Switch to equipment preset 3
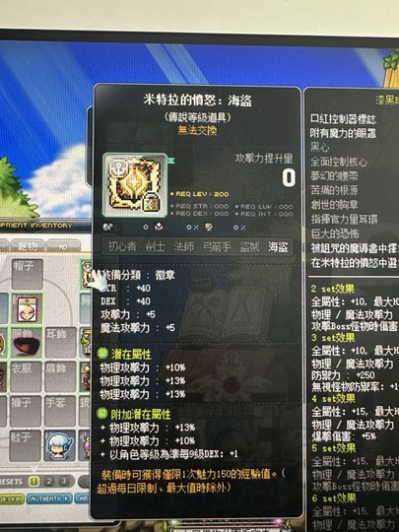 coord(63,481)
